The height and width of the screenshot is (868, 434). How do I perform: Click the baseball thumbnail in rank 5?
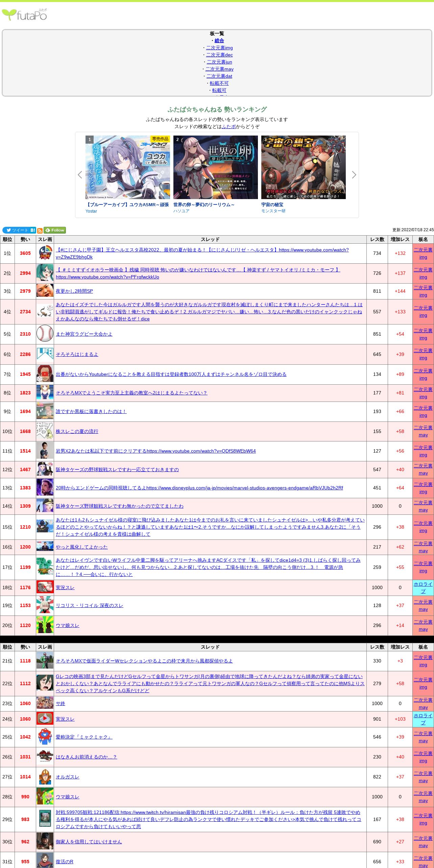click(x=45, y=334)
